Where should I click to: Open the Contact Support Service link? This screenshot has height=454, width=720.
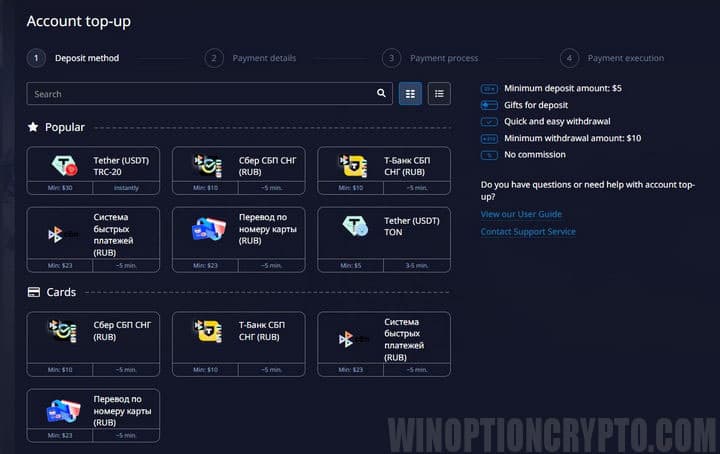528,232
